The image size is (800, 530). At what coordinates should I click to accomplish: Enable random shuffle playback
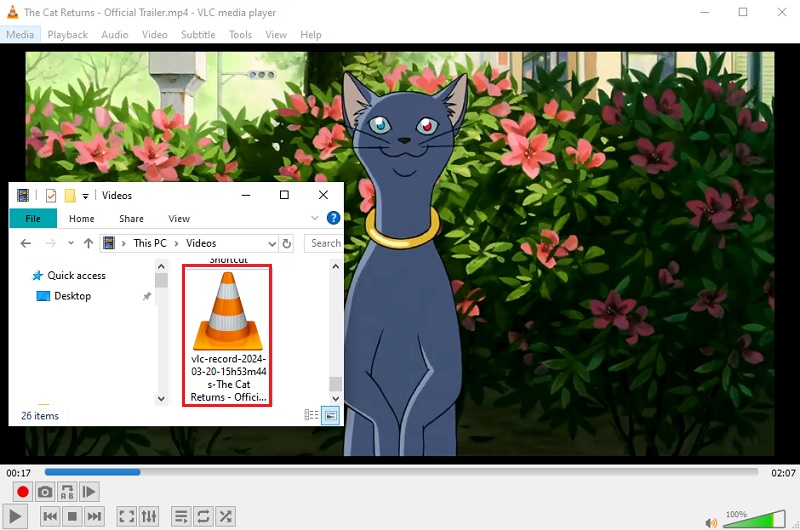click(x=226, y=516)
